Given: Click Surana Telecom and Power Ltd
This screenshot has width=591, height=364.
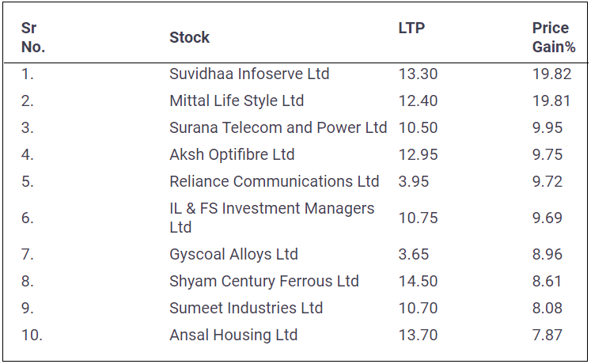Looking at the screenshot, I should click(278, 128).
